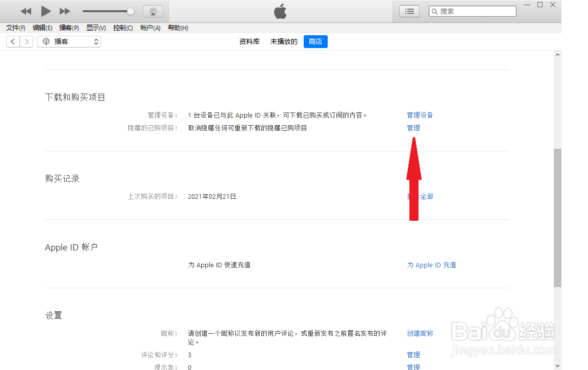Click the 下载和购买项目 heading

click(75, 97)
